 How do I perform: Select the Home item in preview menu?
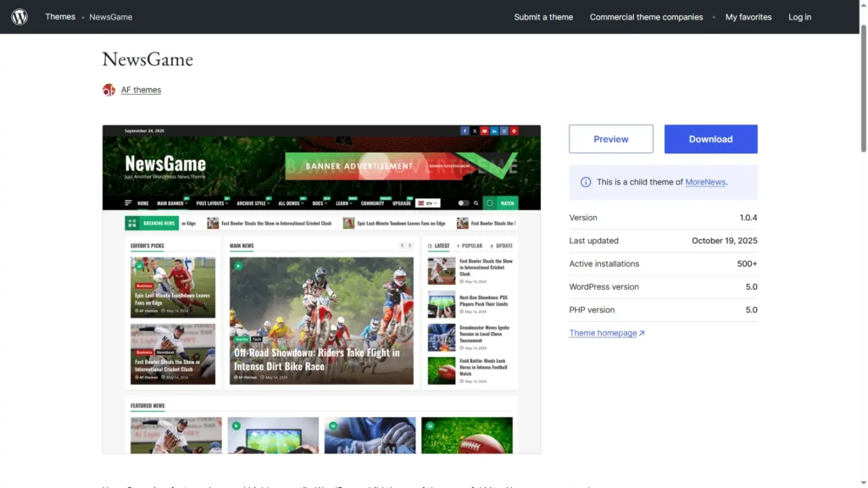142,203
